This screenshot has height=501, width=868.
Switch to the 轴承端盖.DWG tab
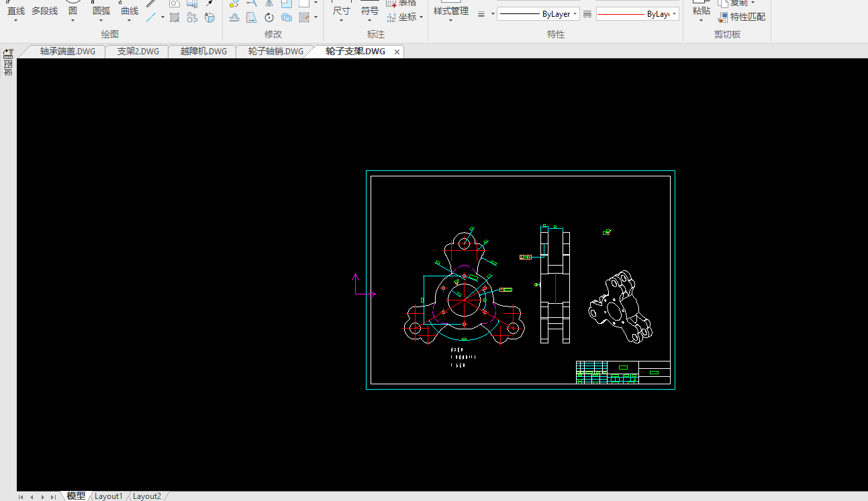pos(67,51)
